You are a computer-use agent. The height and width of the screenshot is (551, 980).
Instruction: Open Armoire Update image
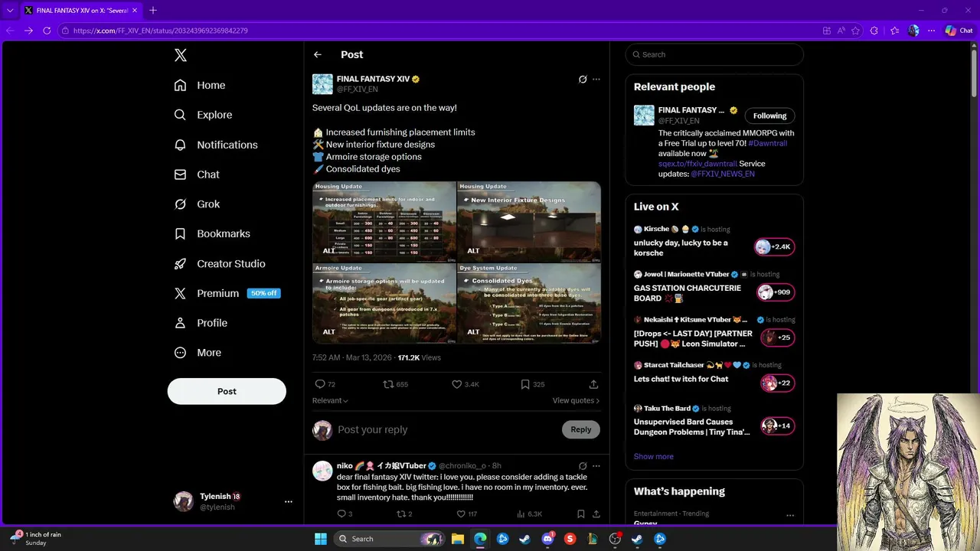[384, 303]
